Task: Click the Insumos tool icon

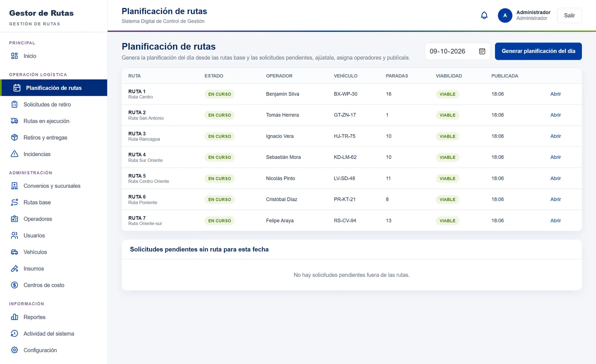Action: (15, 269)
